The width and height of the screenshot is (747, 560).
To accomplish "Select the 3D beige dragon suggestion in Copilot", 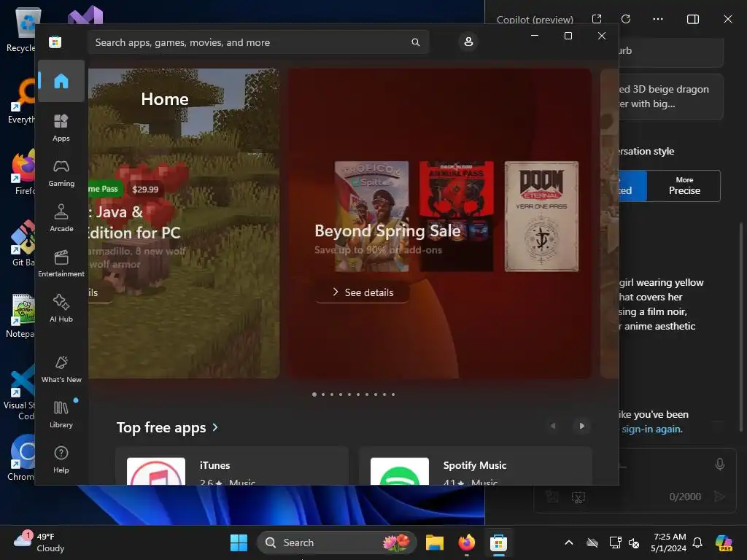I will (671, 96).
